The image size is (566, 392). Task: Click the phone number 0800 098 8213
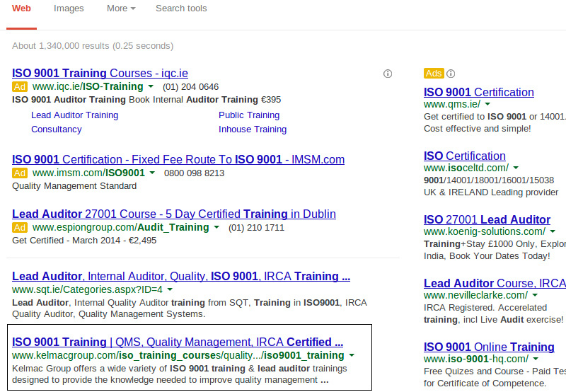click(x=194, y=173)
